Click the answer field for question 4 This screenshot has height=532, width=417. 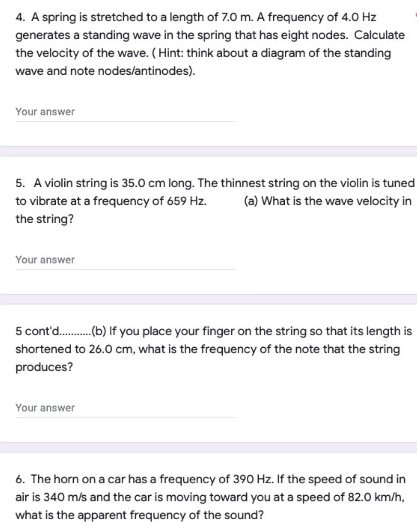(x=126, y=112)
